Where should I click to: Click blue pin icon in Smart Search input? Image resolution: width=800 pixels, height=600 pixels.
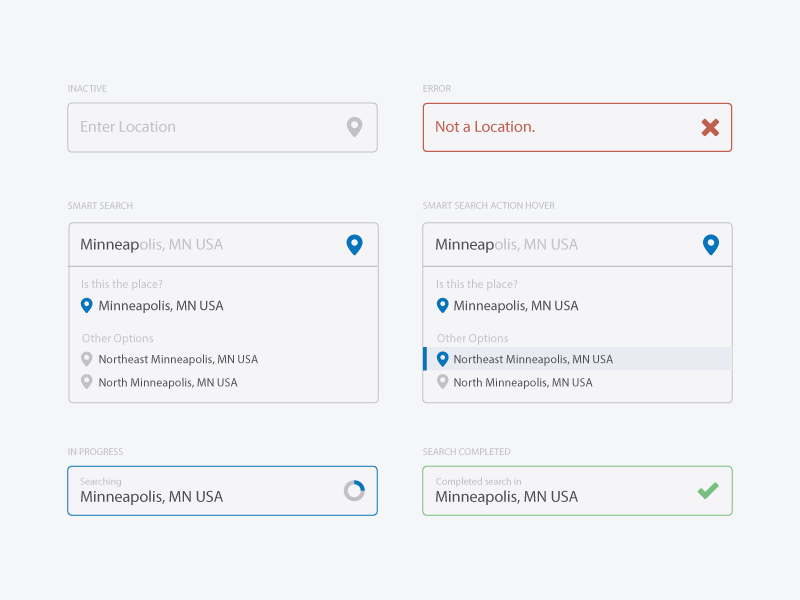[355, 245]
